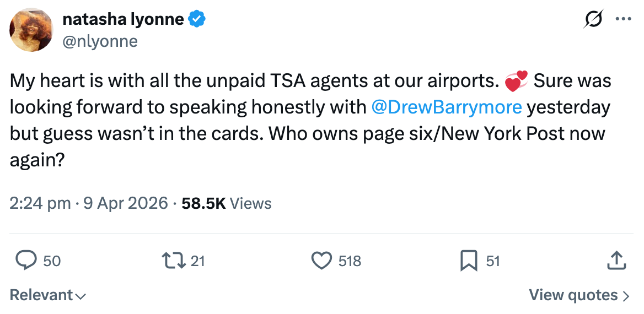Screen dimensions: 644x314
Task: Bookmark this tweet using bookmark icon
Action: 468,261
